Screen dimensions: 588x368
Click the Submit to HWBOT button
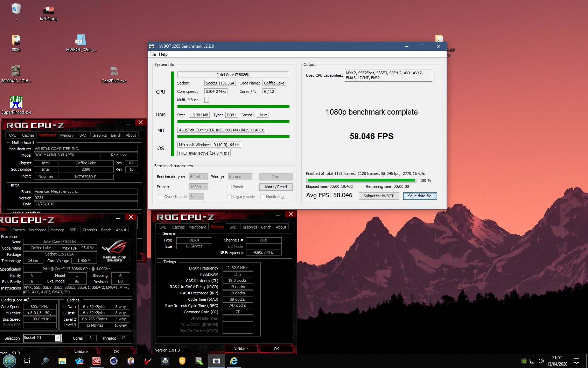(379, 196)
